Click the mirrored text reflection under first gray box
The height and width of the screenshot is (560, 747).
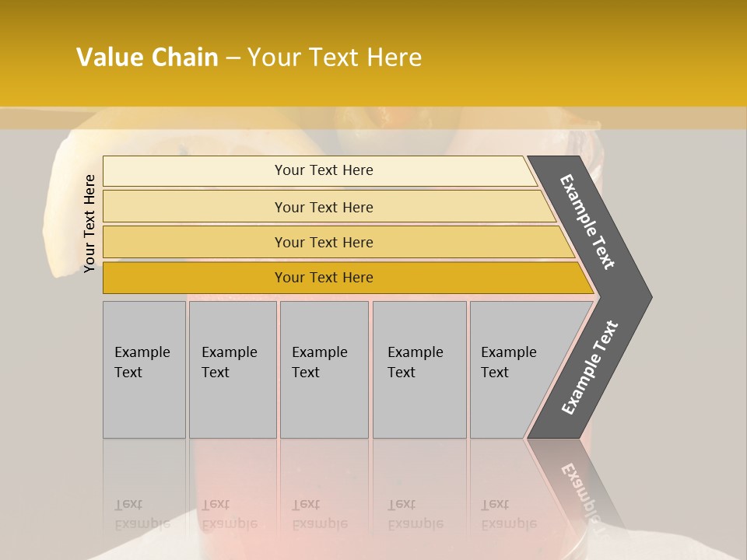142,515
